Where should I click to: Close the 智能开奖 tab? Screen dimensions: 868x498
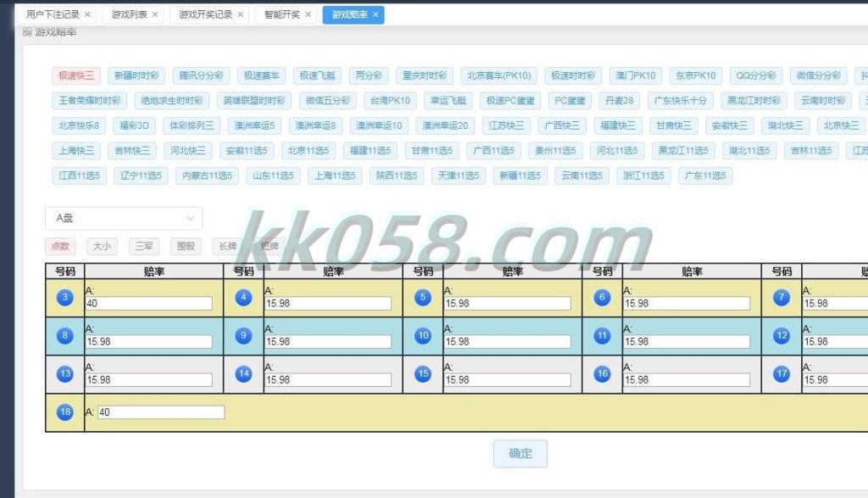(308, 14)
